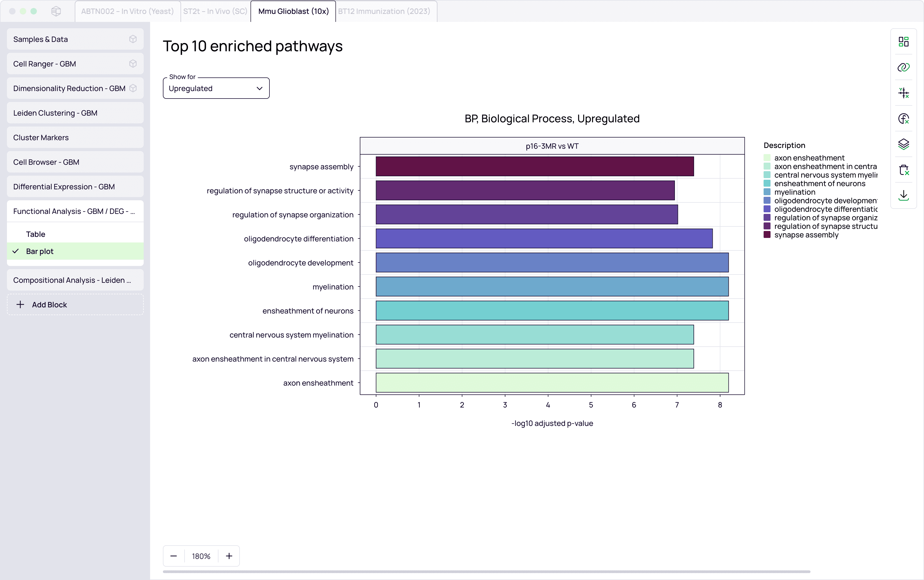Increase zoom with the plus button
The height and width of the screenshot is (580, 924).
[229, 556]
